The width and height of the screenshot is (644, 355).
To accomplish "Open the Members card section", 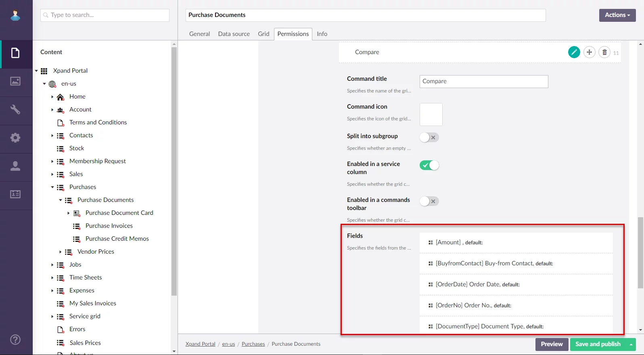I will [x=15, y=194].
